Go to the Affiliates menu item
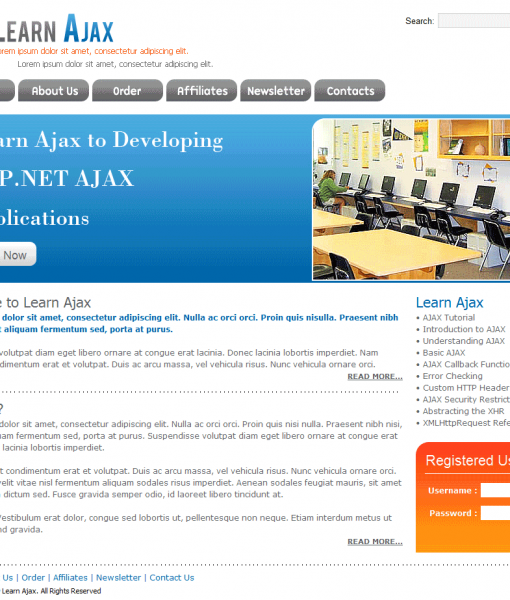Viewport: 510px width, 600px height. (202, 91)
